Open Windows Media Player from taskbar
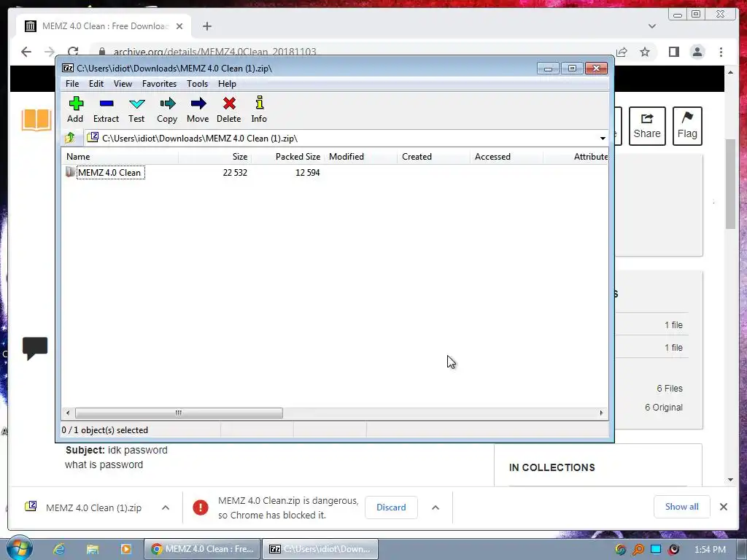The width and height of the screenshot is (747, 560). [x=125, y=549]
